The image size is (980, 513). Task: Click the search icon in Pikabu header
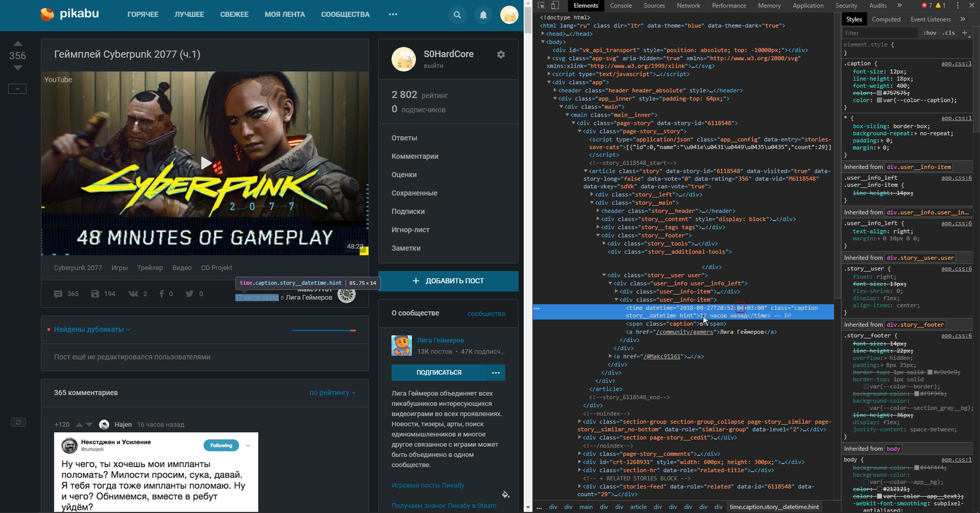point(457,15)
